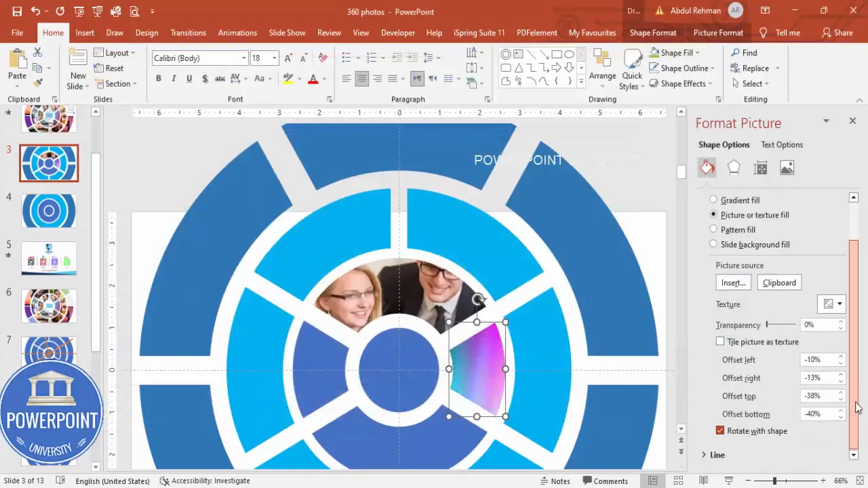Click New Slide button
This screenshot has width=868, height=488.
(77, 68)
